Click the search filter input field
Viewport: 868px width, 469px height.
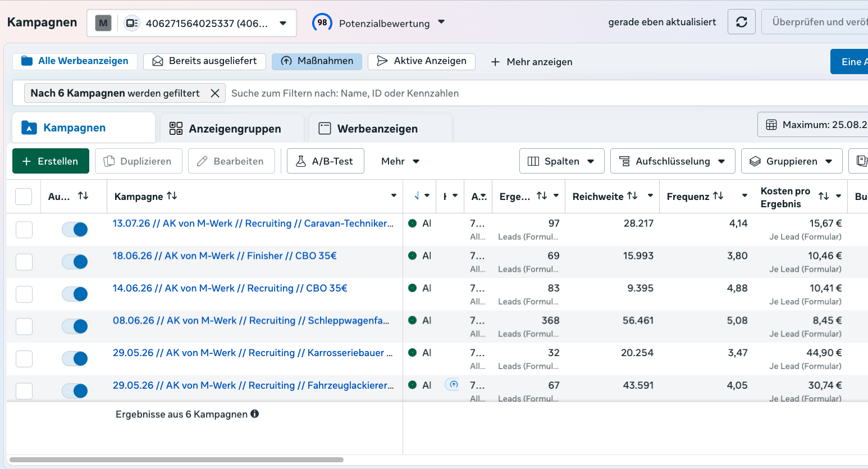(x=547, y=93)
